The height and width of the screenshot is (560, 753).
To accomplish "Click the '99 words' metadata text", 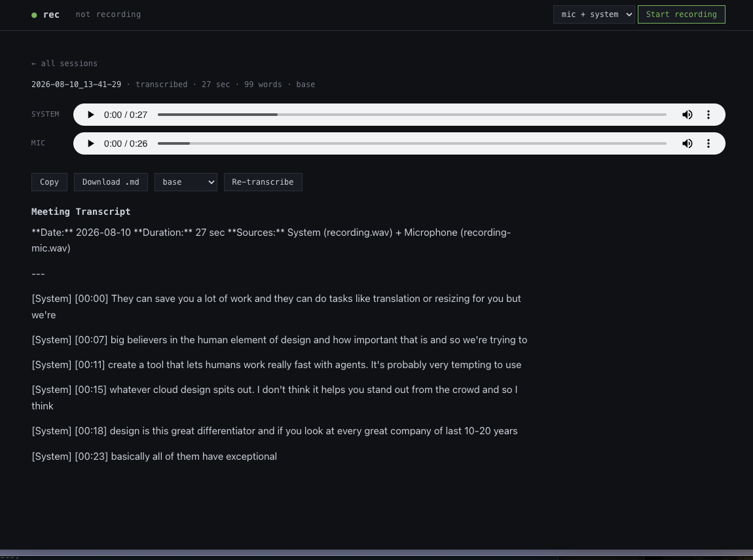I will tap(263, 84).
